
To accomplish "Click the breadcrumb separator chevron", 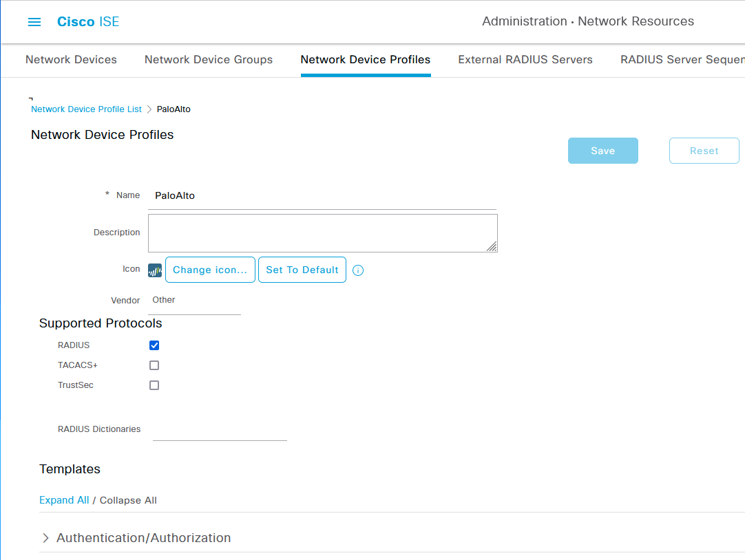I will (149, 109).
